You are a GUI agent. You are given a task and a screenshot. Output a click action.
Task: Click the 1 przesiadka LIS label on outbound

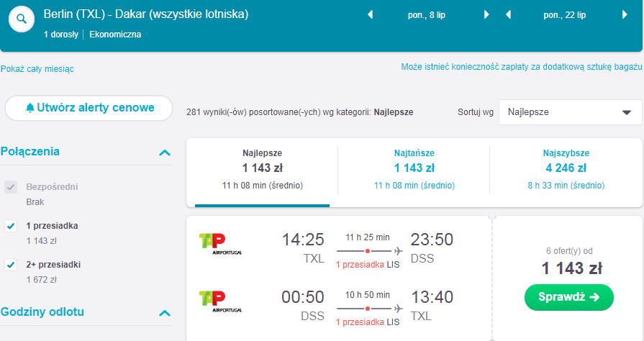pyautogui.click(x=368, y=265)
